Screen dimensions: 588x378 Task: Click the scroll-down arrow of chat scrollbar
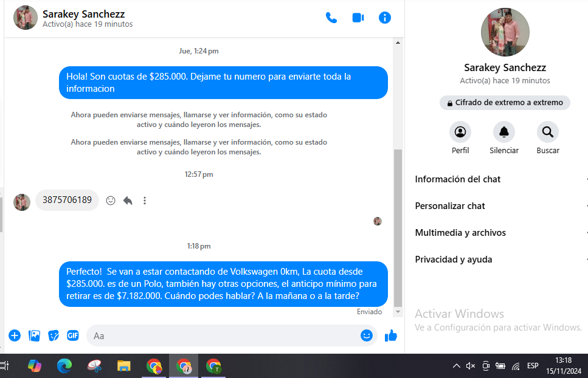(x=398, y=312)
